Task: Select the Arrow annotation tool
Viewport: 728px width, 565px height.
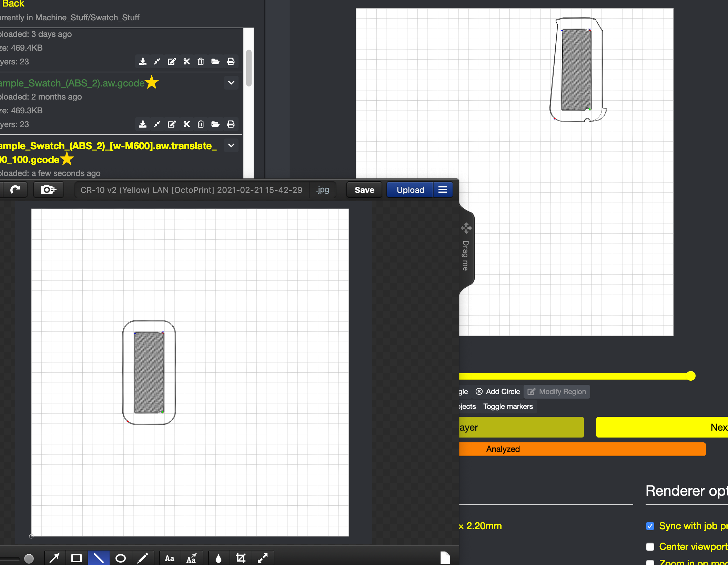Action: pos(54,558)
